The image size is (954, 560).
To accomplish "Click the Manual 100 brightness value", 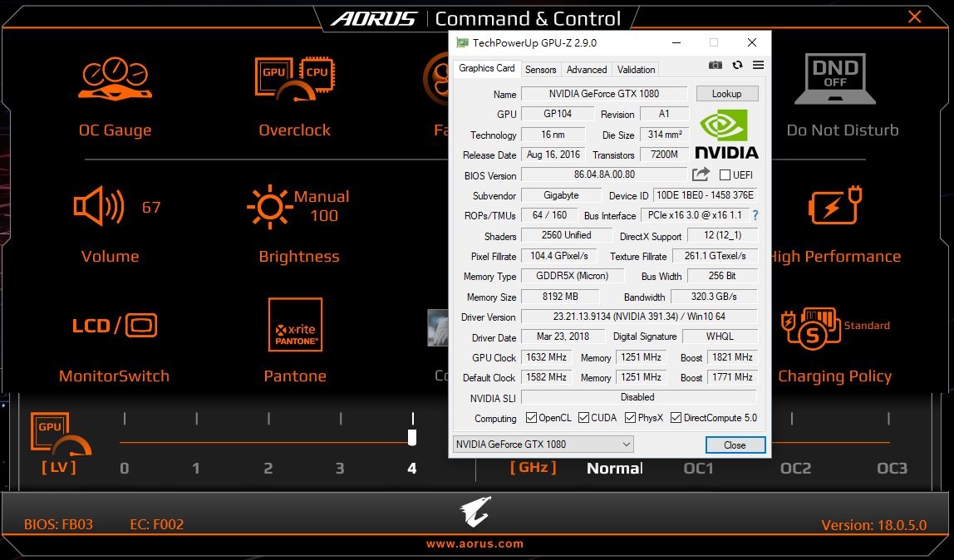I will tap(322, 206).
